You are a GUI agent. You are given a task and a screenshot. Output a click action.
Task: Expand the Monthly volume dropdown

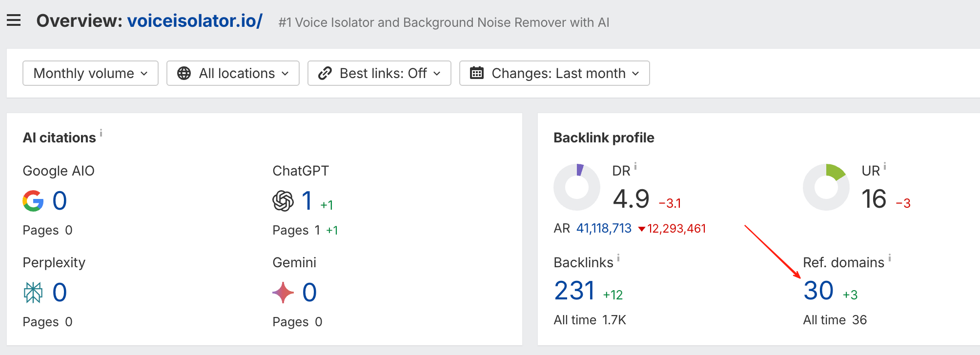click(90, 73)
